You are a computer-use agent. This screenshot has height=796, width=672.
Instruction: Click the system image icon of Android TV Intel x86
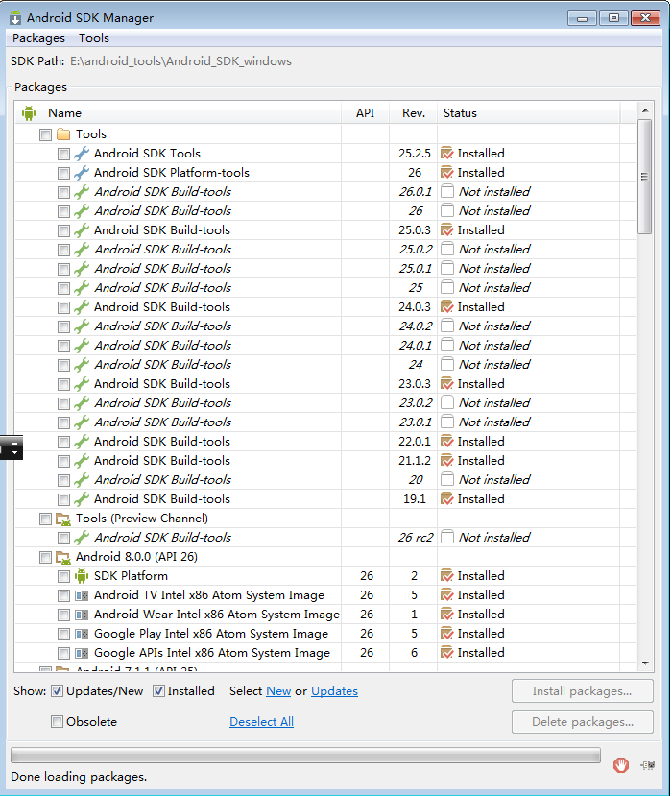tap(82, 595)
